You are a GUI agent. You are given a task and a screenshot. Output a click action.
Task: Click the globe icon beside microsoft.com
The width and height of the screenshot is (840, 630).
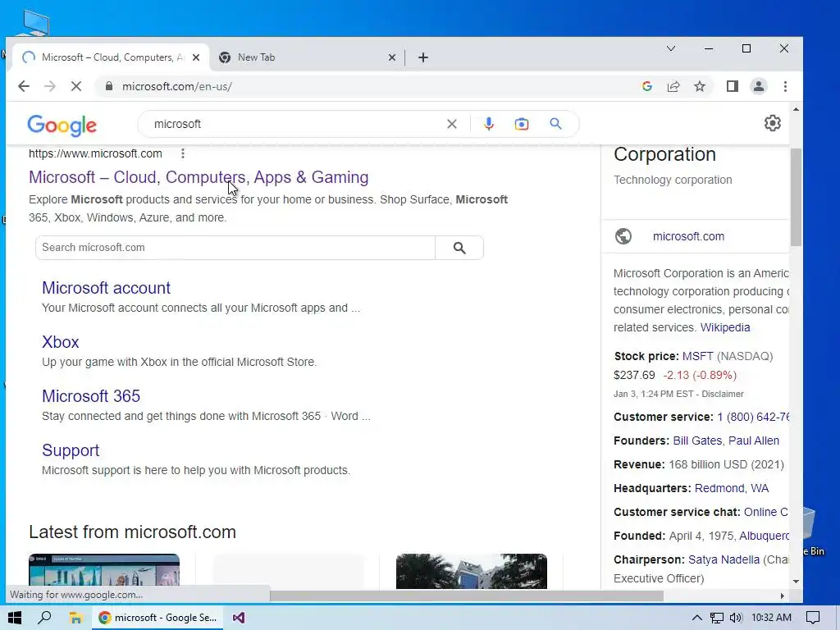point(623,236)
